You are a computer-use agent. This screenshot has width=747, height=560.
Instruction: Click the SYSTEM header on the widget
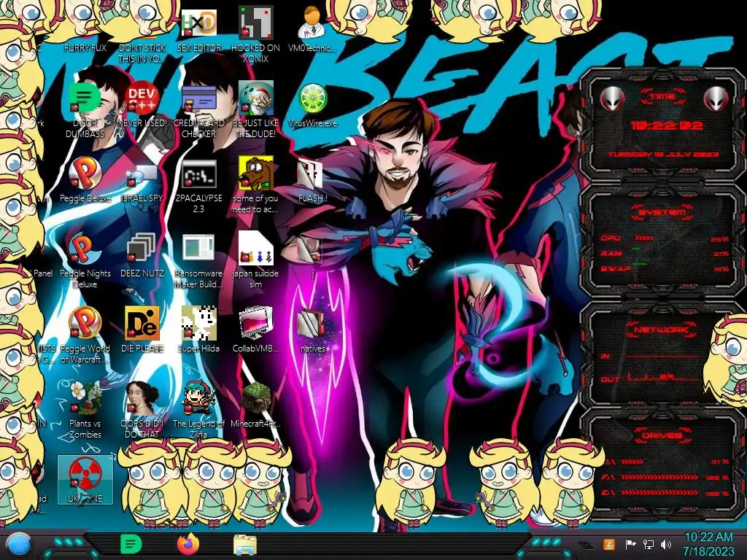pos(662,212)
